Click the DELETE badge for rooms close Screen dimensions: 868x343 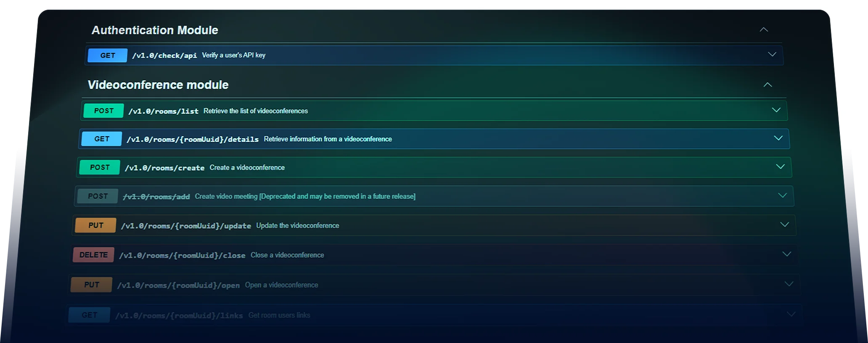coord(93,255)
